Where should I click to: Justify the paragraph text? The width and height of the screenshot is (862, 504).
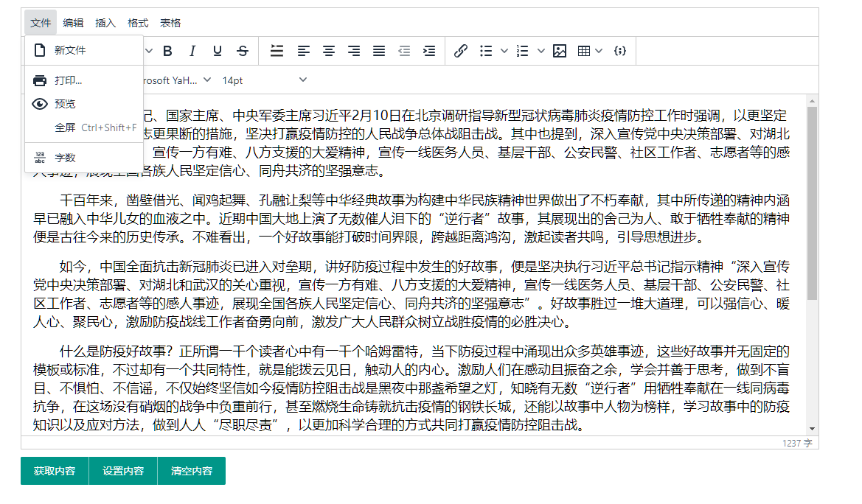379,51
